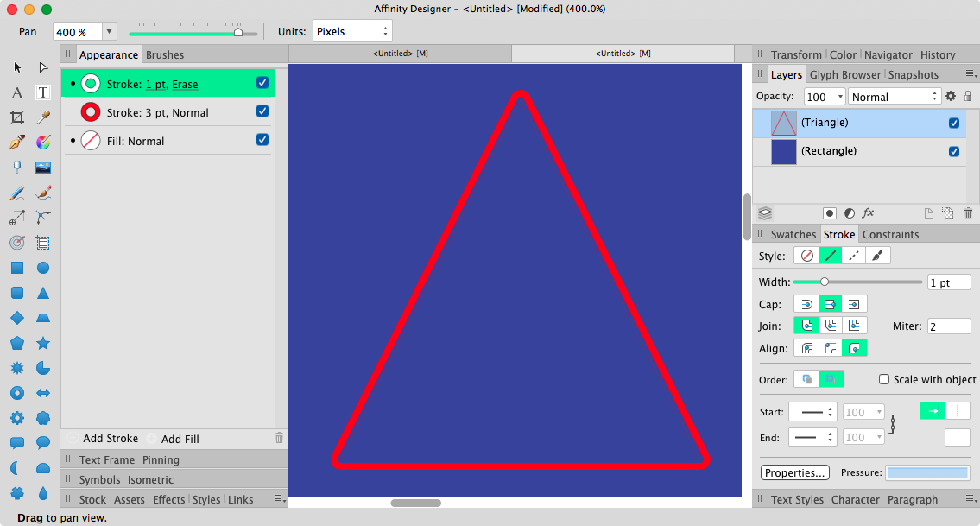This screenshot has width=980, height=526.
Task: Click the Properties... button
Action: pos(794,472)
